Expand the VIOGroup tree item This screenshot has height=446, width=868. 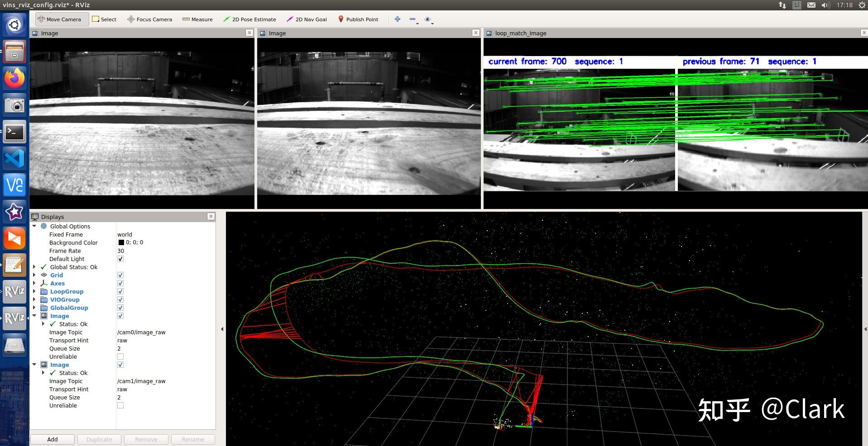click(34, 300)
